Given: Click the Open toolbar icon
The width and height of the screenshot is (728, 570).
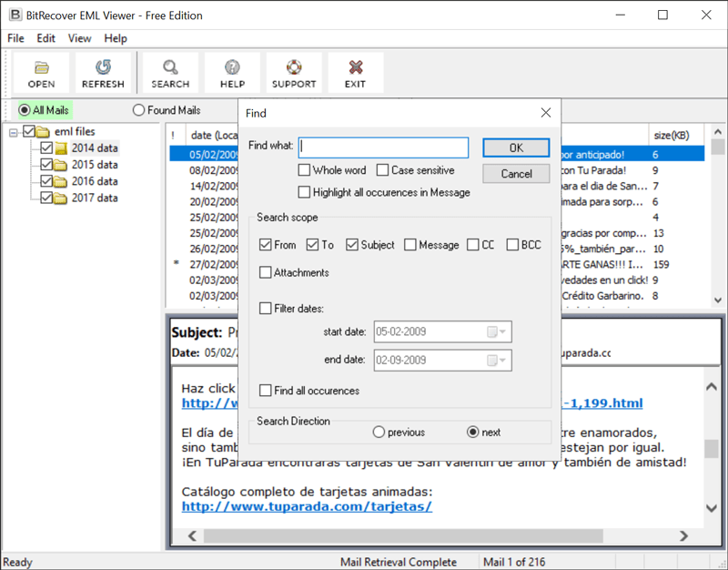Looking at the screenshot, I should [x=41, y=67].
